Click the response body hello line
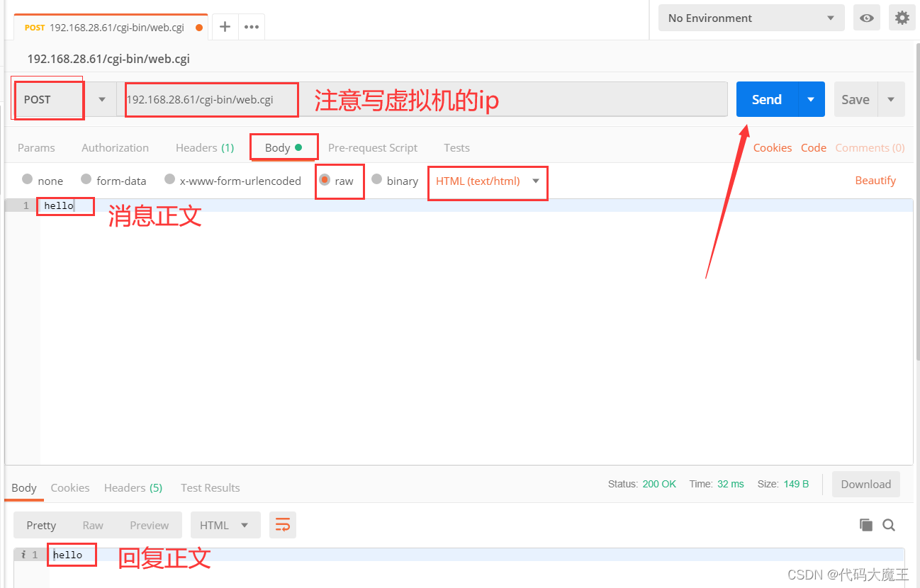Viewport: 920px width, 588px height. pyautogui.click(x=476, y=555)
